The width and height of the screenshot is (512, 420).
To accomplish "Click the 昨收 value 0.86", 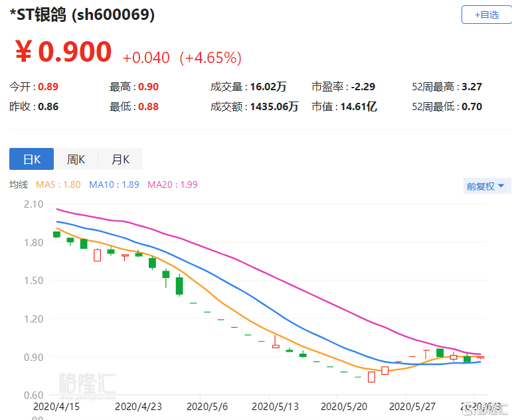I will (x=48, y=107).
